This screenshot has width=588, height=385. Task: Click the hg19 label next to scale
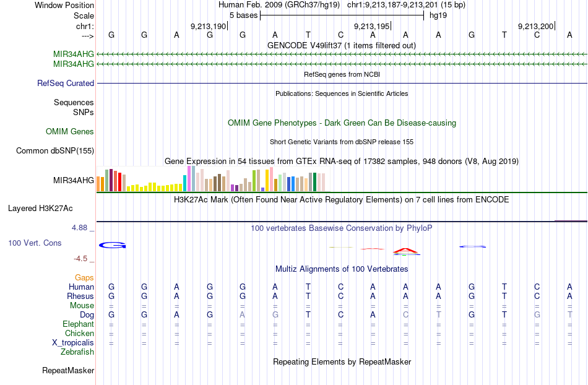point(438,15)
